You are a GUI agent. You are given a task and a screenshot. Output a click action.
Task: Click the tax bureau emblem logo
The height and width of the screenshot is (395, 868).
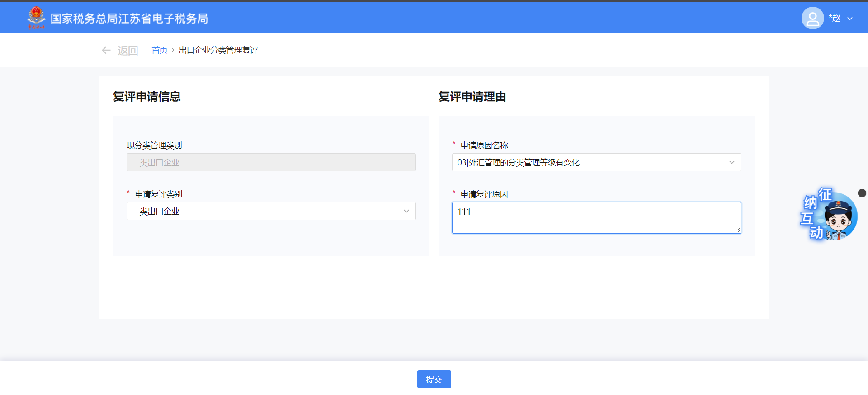click(x=36, y=18)
